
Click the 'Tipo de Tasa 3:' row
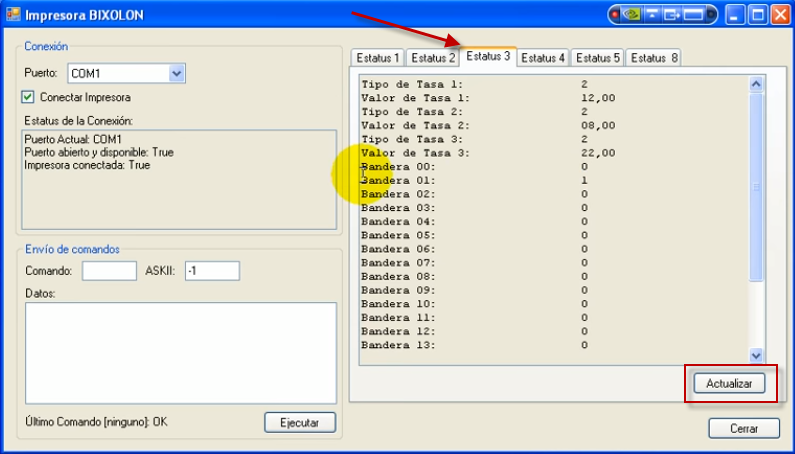475,139
